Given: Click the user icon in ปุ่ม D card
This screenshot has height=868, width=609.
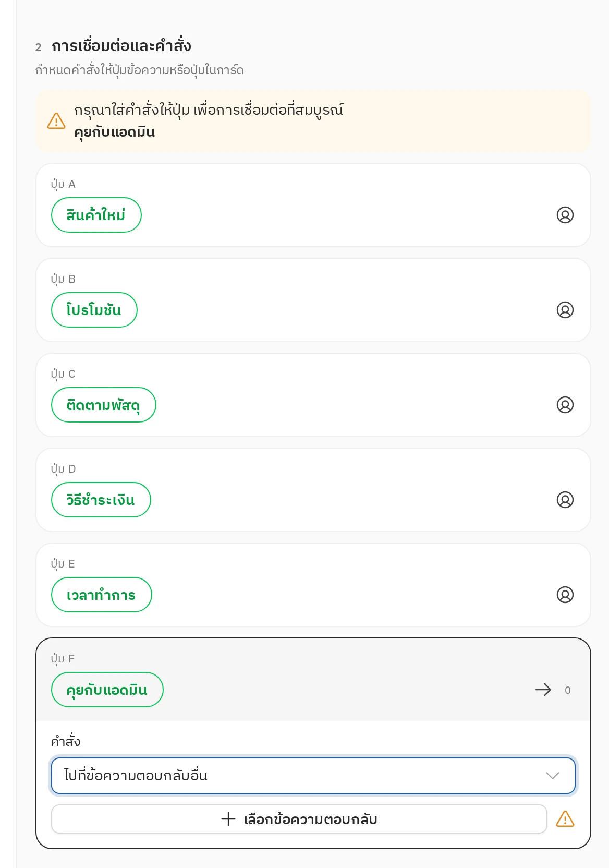Looking at the screenshot, I should click(565, 500).
